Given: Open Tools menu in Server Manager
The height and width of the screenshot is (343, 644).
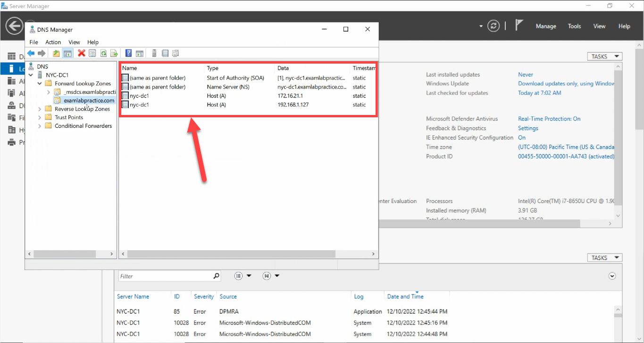Looking at the screenshot, I should (x=575, y=26).
